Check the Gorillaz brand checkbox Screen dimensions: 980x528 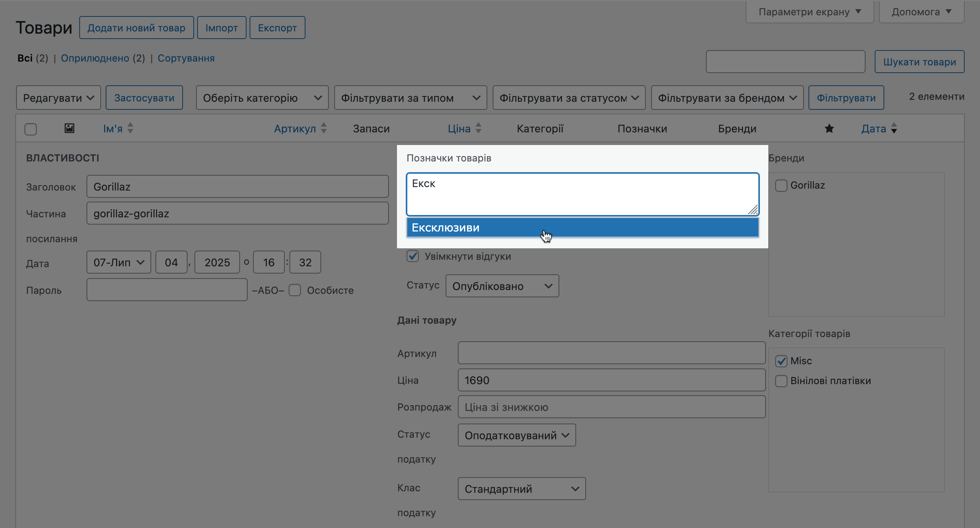[781, 186]
